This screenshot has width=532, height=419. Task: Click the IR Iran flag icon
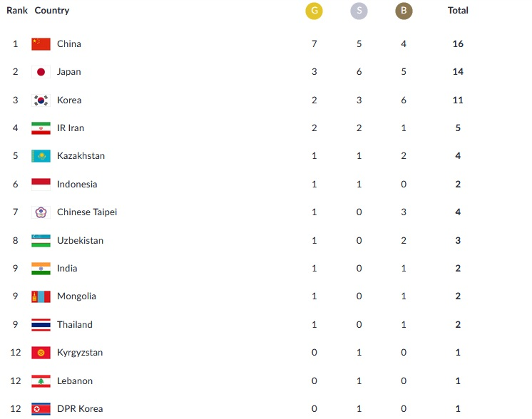point(41,128)
